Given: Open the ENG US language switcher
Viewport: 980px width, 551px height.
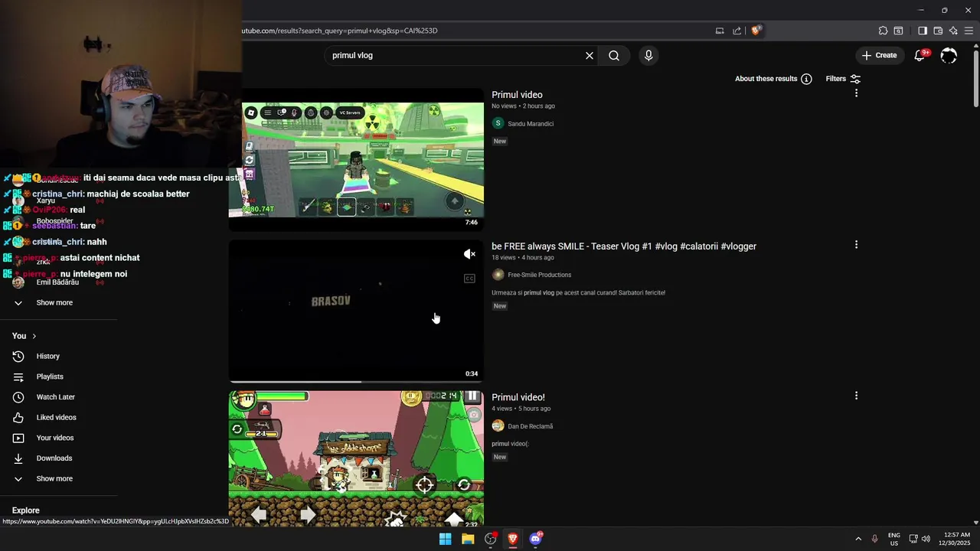Looking at the screenshot, I should click(x=894, y=539).
